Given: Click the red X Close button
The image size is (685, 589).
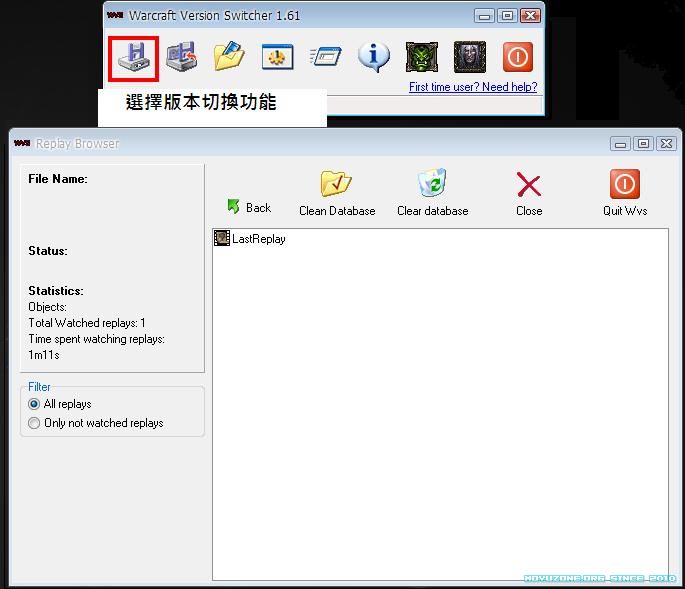Looking at the screenshot, I should 529,184.
